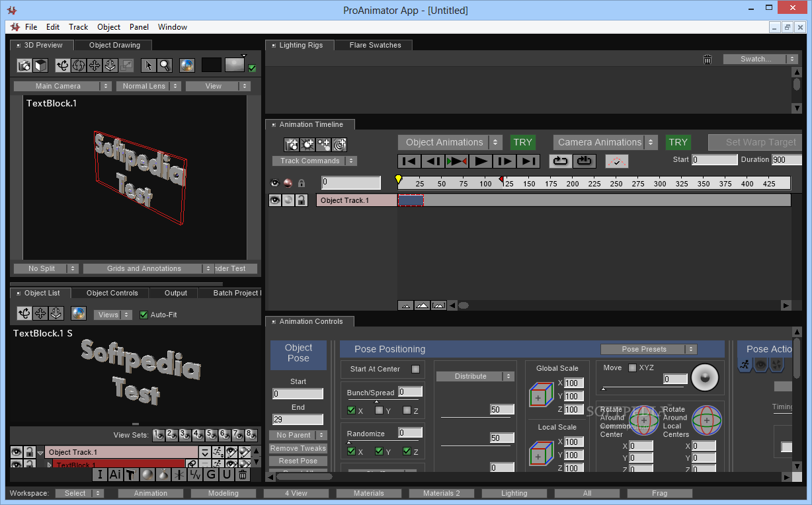812x505 pixels.
Task: Switch to the Object Controls tab
Action: tap(112, 293)
